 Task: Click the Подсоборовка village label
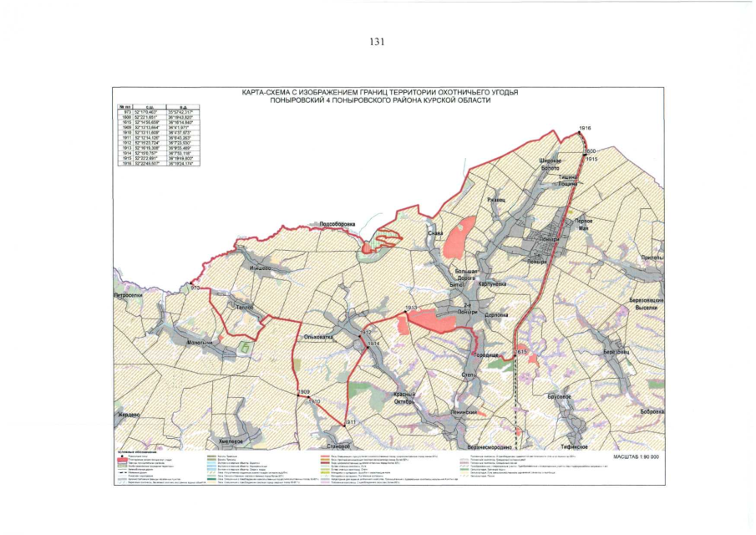pos(337,224)
